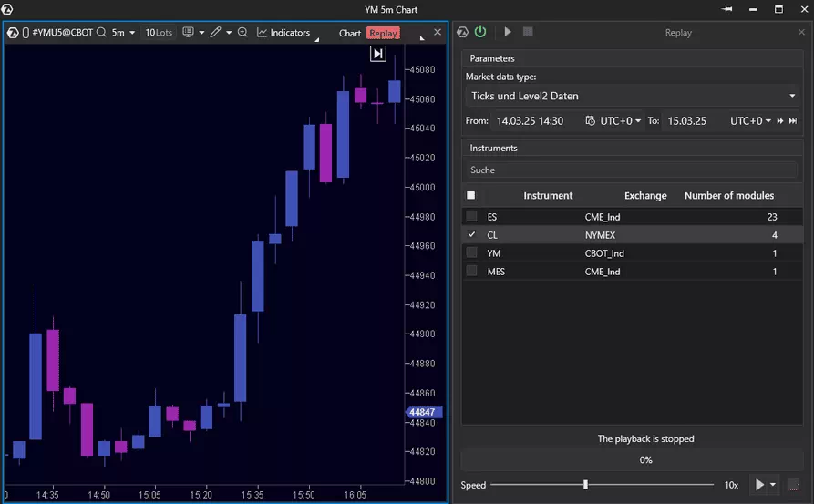Switch to the red Replay tab
This screenshot has width=814, height=504.
tap(383, 33)
